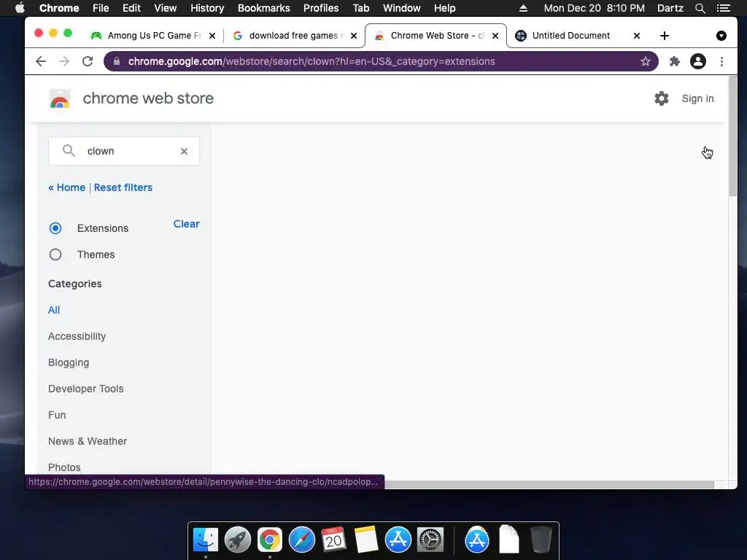This screenshot has width=747, height=560.
Task: Reload the Chrome Web Store page
Action: click(x=88, y=61)
